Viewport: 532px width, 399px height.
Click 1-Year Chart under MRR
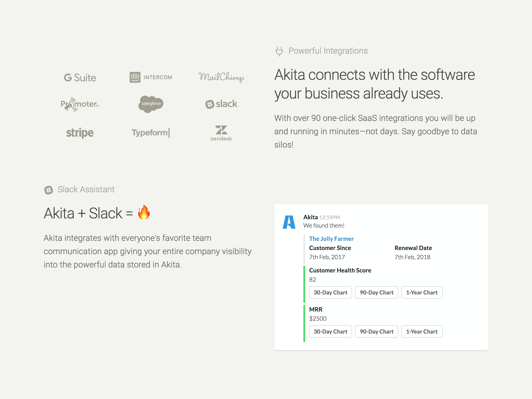(422, 331)
